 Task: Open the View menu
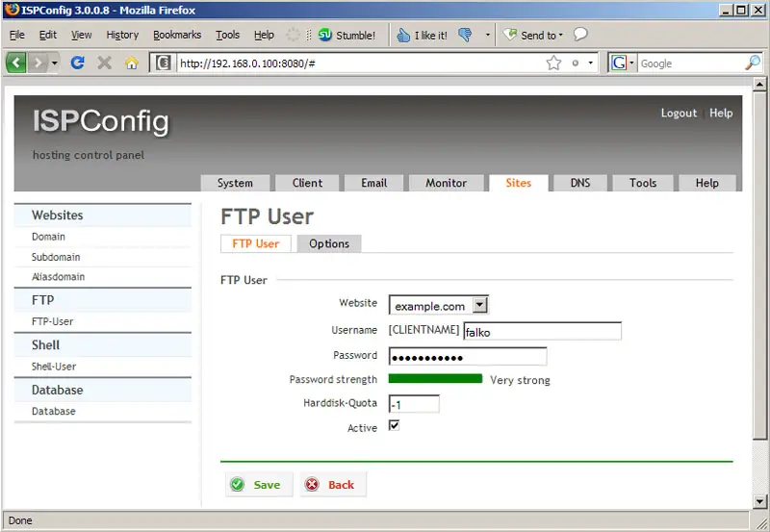pos(81,35)
